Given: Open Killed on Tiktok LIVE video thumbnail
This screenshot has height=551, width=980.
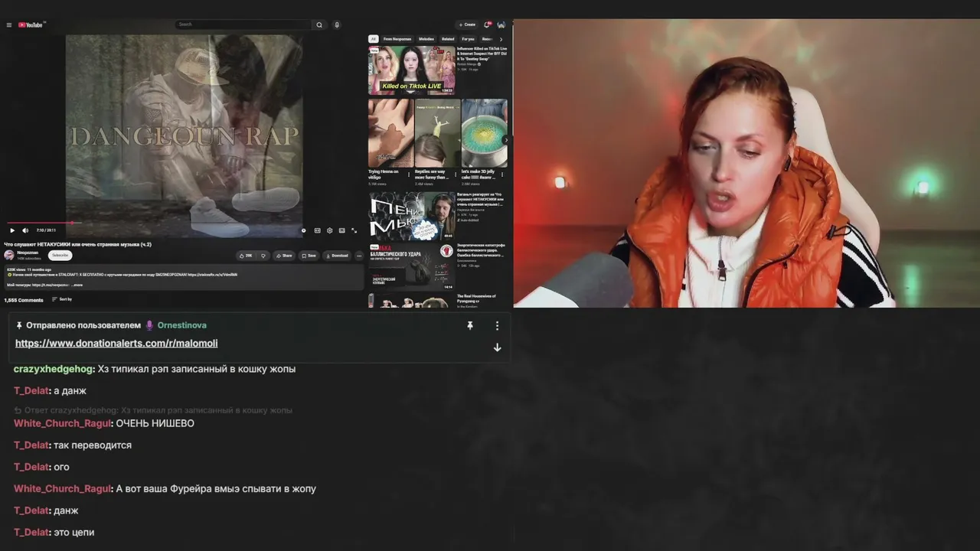Looking at the screenshot, I should pyautogui.click(x=411, y=70).
